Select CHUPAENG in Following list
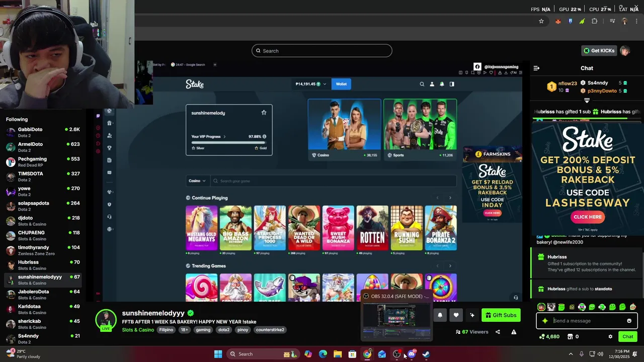The width and height of the screenshot is (644, 362). (x=43, y=235)
